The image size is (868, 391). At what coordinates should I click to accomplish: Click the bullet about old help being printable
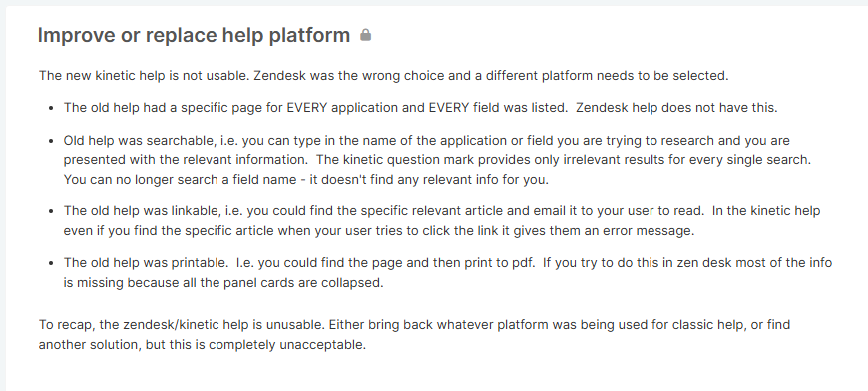point(447,273)
